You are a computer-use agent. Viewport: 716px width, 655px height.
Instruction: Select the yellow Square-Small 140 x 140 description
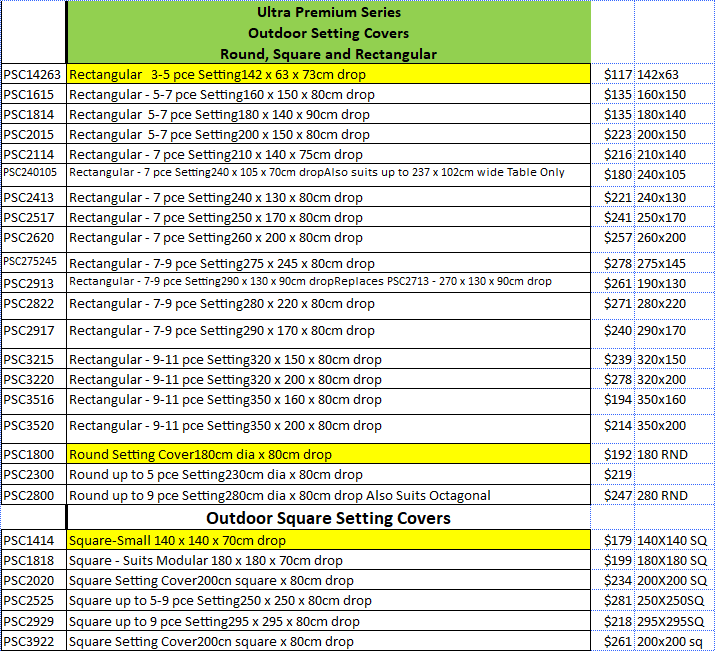(x=329, y=540)
